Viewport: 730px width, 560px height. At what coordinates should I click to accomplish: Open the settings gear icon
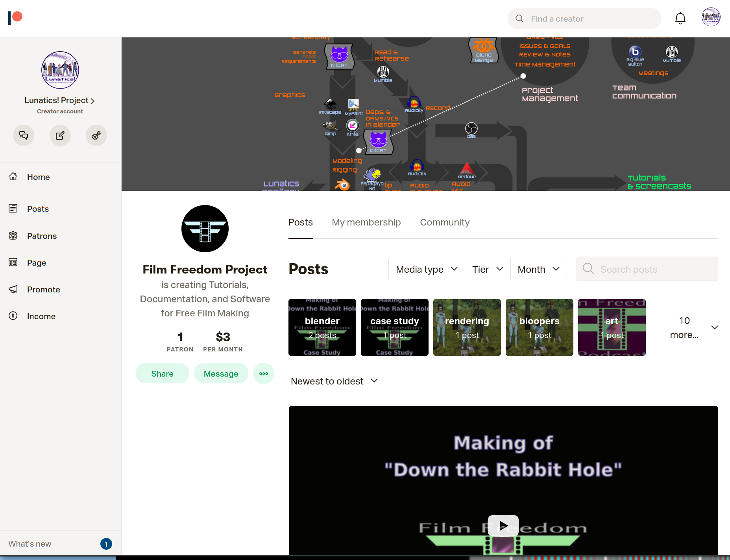[x=96, y=135]
